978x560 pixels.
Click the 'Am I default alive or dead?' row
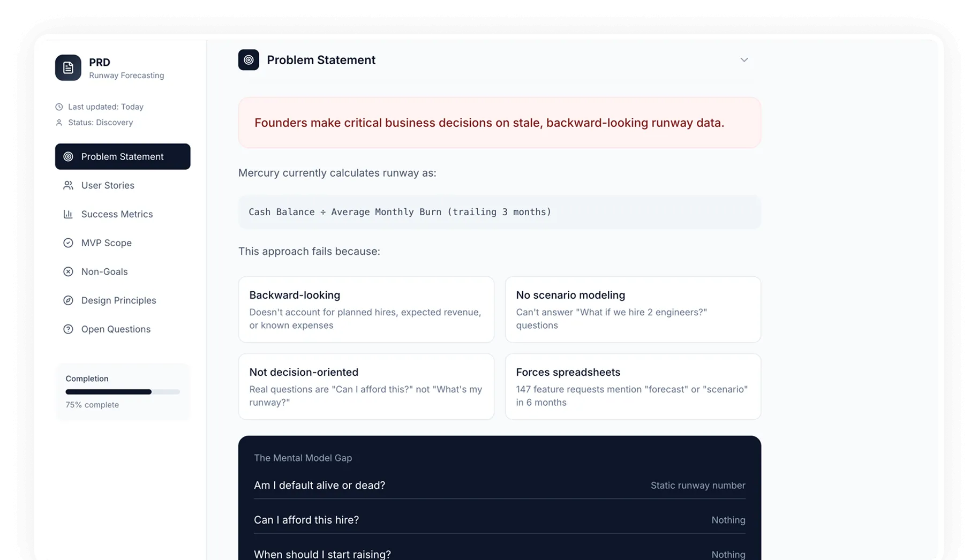(499, 485)
